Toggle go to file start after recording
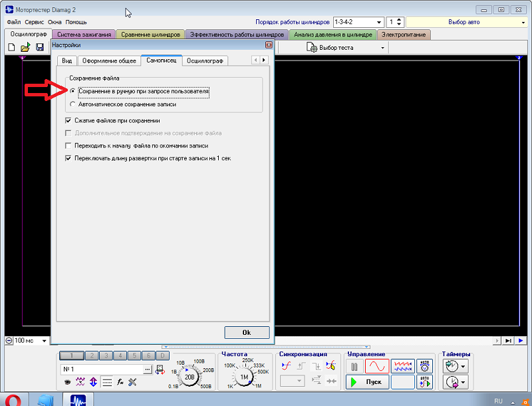This screenshot has height=406, width=532. (68, 146)
